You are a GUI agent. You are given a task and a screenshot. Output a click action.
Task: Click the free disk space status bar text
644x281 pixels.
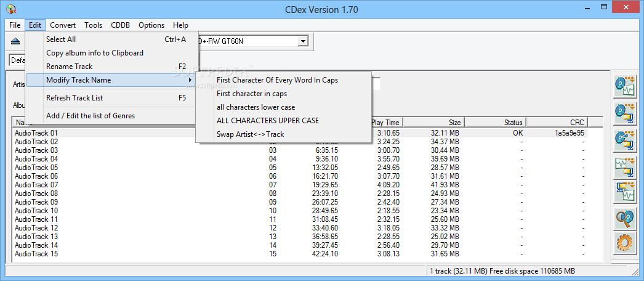[x=502, y=271]
